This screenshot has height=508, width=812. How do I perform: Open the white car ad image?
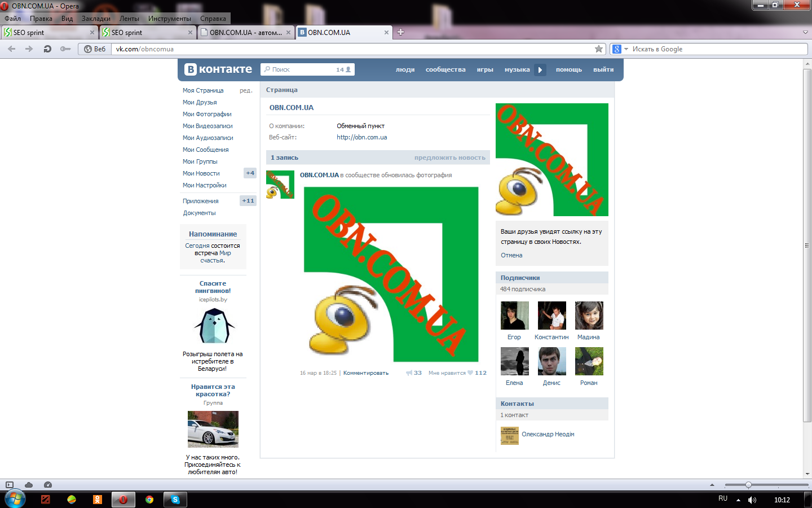pyautogui.click(x=213, y=429)
